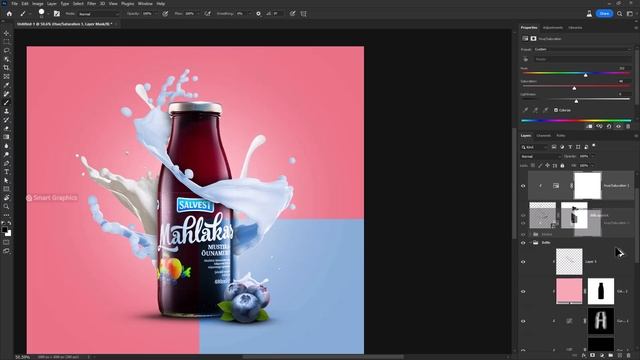Click delete layer trash in Layers panel
640x360 pixels.
(x=629, y=356)
